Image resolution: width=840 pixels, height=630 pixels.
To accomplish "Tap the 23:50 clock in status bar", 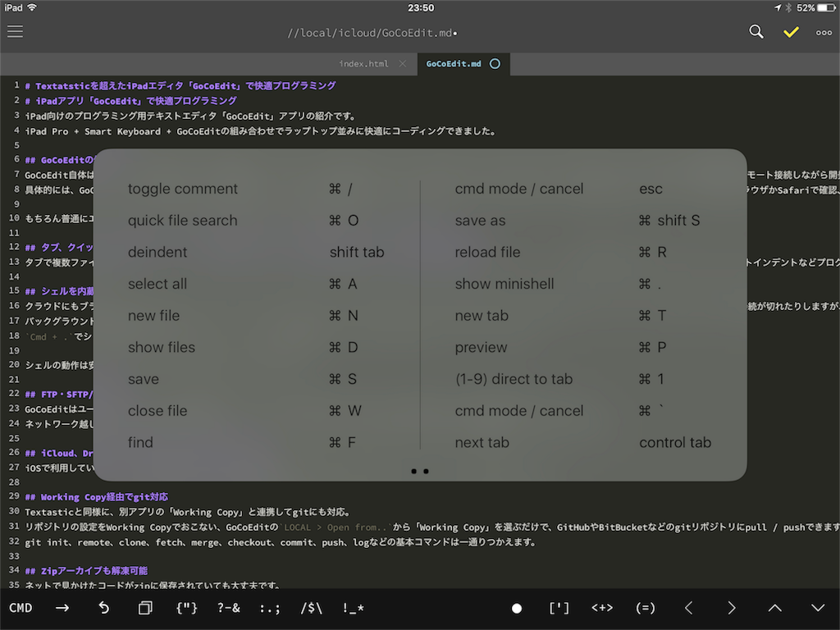I will (x=421, y=8).
